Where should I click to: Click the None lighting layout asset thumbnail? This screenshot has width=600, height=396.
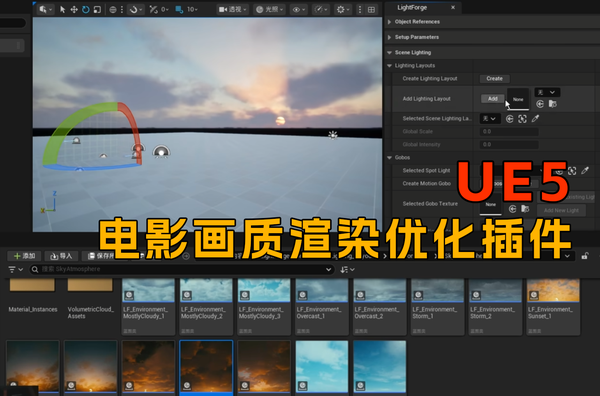(x=518, y=99)
